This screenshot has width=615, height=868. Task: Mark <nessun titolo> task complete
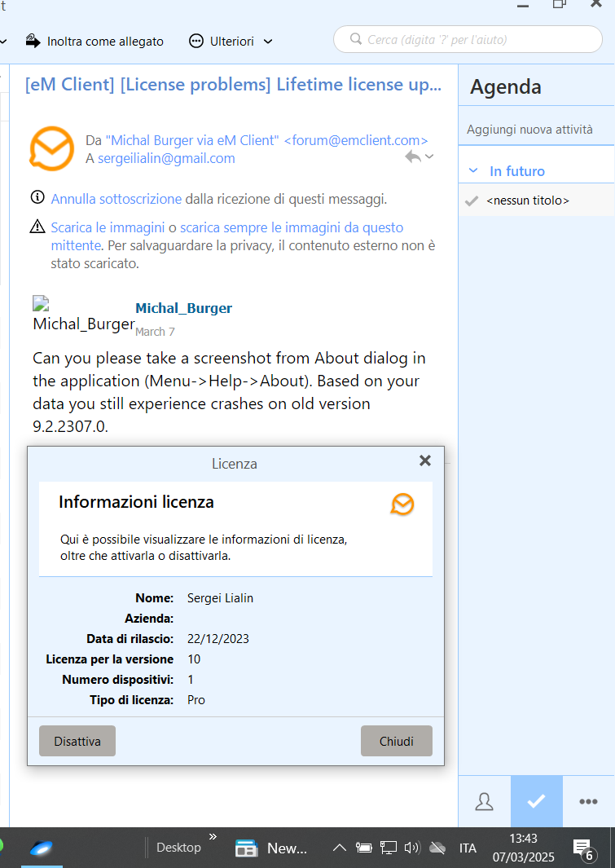click(472, 201)
